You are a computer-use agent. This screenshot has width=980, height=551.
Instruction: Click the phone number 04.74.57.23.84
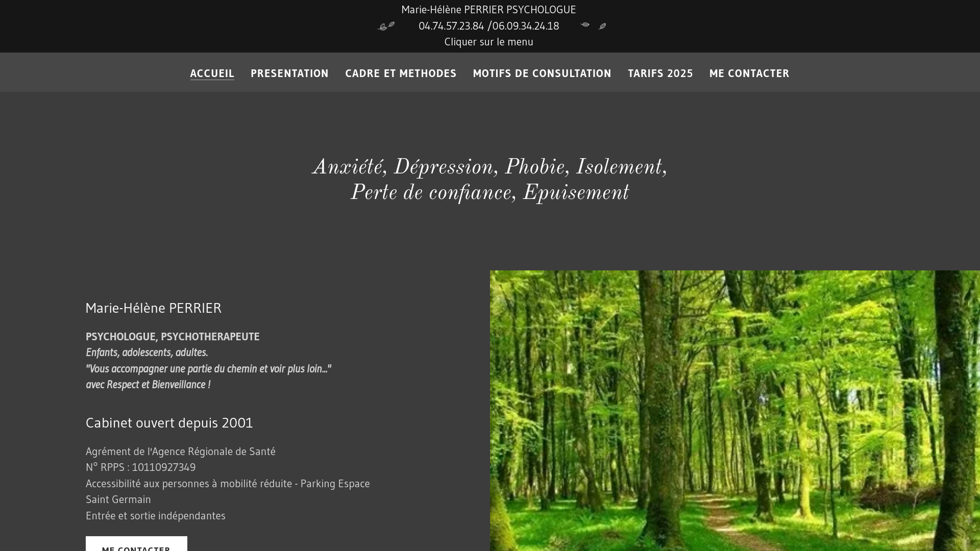[451, 26]
